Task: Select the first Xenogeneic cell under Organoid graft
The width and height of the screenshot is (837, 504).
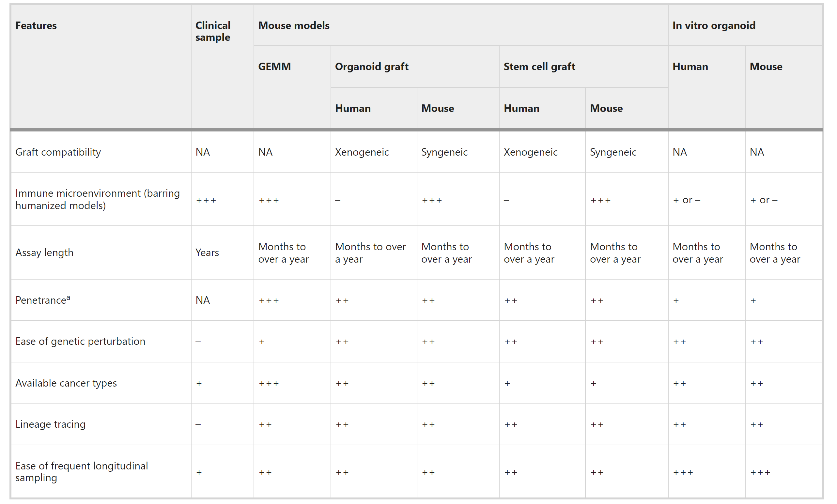Action: click(x=362, y=152)
